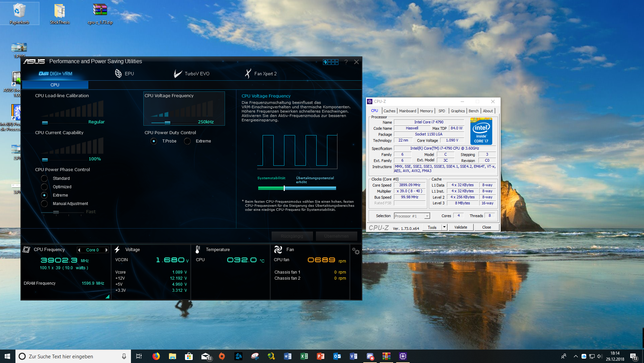The width and height of the screenshot is (644, 363).
Task: Select the cpu-z_1.73.zip archive icon
Action: coord(100,13)
